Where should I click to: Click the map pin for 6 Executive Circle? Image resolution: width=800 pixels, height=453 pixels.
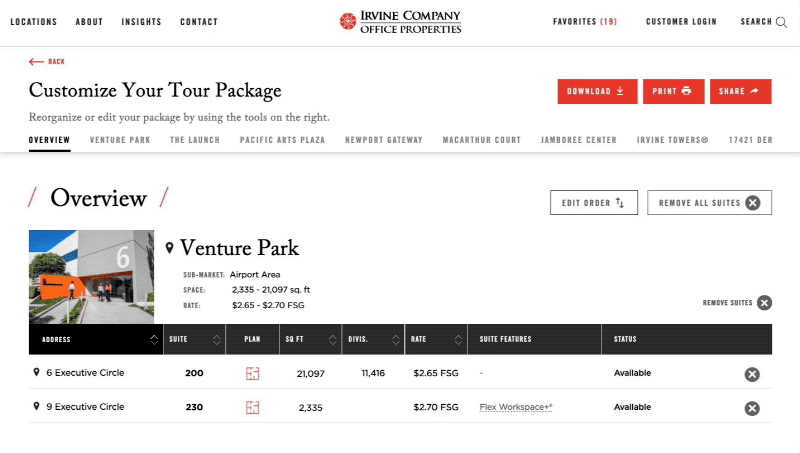36,372
